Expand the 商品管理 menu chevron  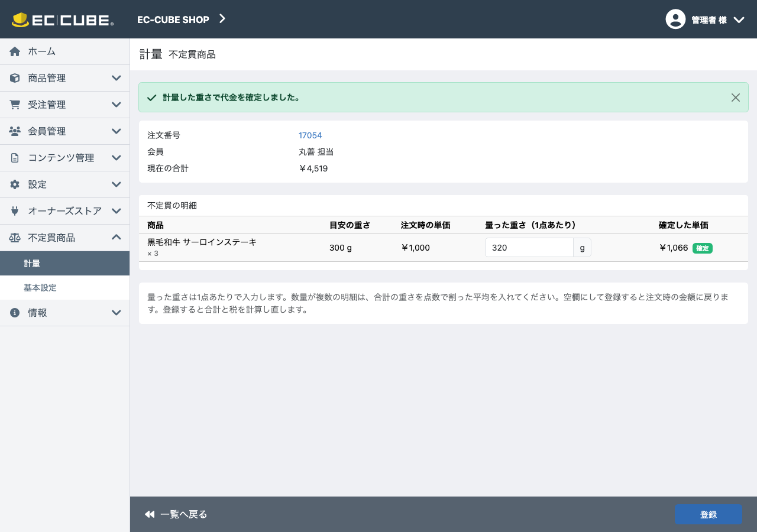(117, 78)
